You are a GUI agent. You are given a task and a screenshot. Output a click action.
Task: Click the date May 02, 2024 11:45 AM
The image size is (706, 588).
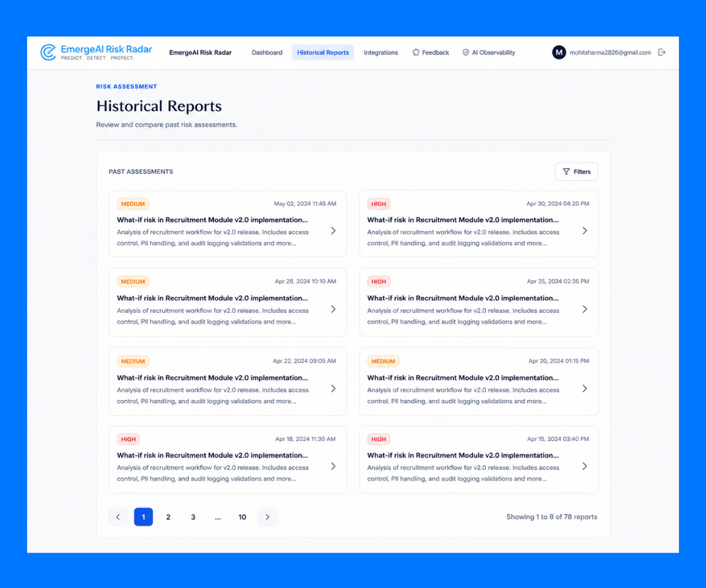click(305, 204)
